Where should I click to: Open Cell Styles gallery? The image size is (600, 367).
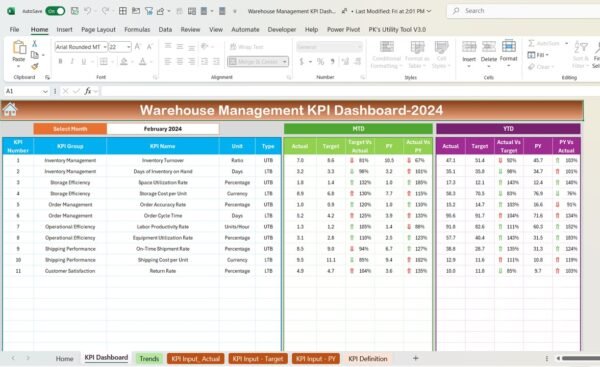[441, 55]
